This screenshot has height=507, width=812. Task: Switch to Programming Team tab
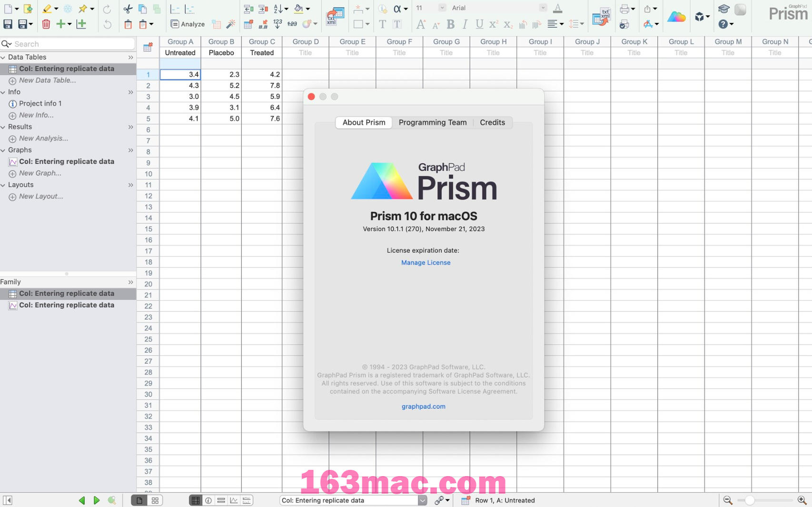pyautogui.click(x=433, y=122)
